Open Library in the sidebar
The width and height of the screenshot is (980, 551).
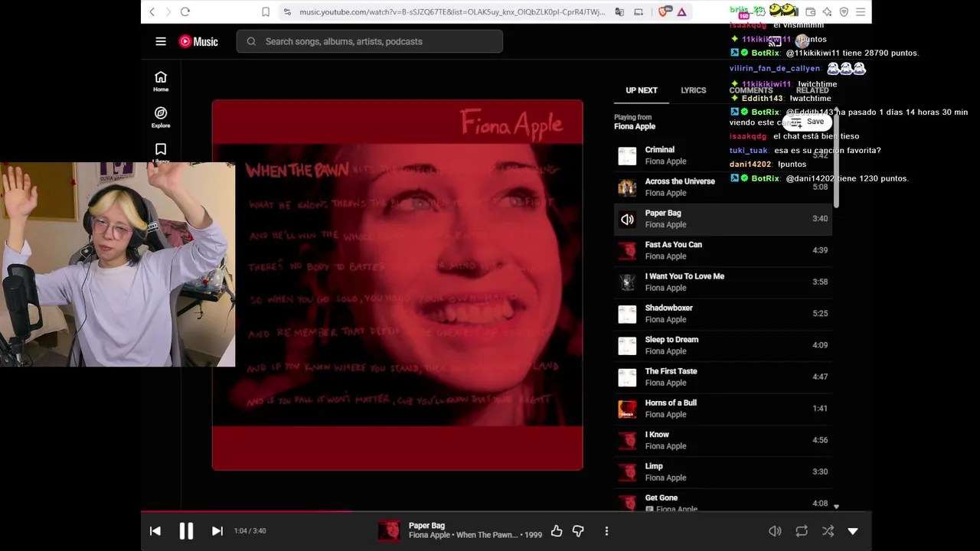(161, 152)
